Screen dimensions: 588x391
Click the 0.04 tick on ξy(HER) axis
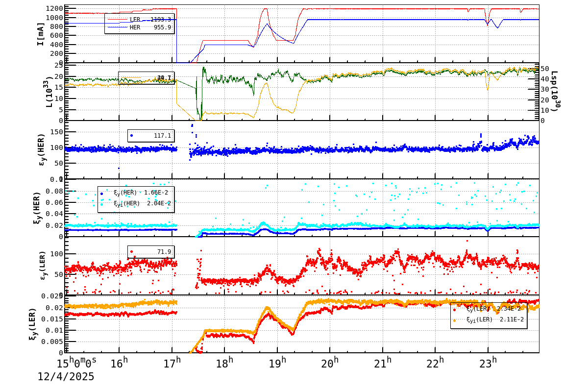tap(55, 214)
